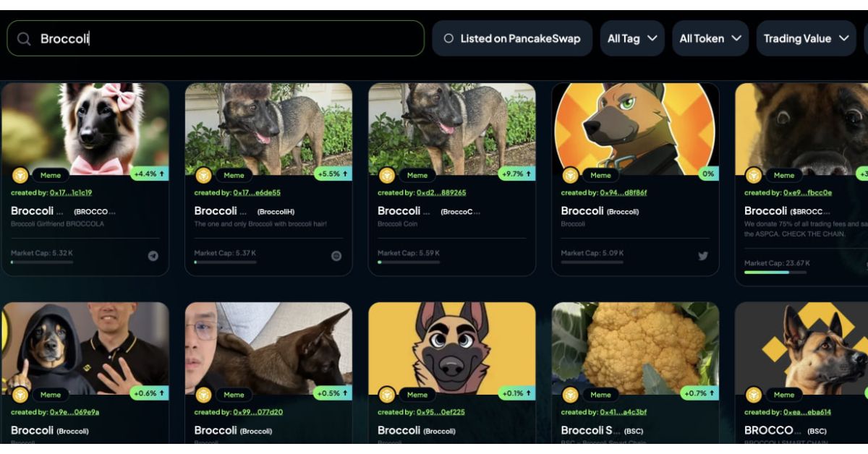Open creator link 0x41...a4c3bf
The height and width of the screenshot is (454, 868).
[624, 412]
